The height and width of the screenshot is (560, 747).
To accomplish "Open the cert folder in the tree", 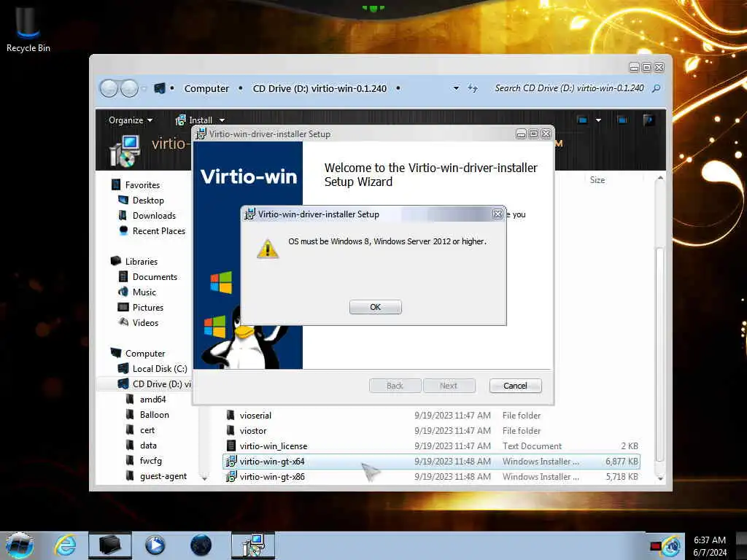I will (x=147, y=430).
